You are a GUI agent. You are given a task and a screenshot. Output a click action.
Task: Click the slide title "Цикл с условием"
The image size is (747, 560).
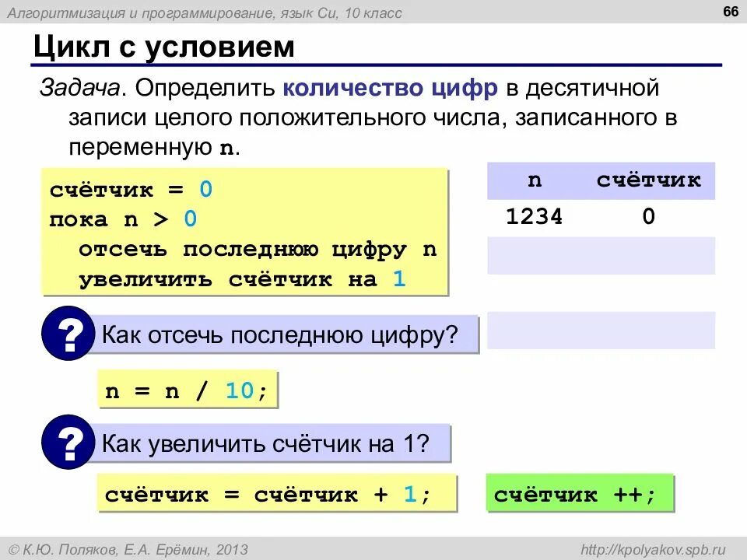pyautogui.click(x=164, y=47)
